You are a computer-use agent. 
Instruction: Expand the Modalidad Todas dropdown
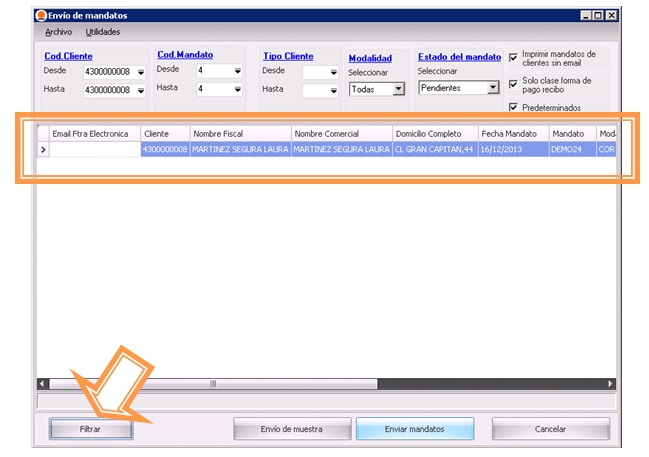(398, 89)
